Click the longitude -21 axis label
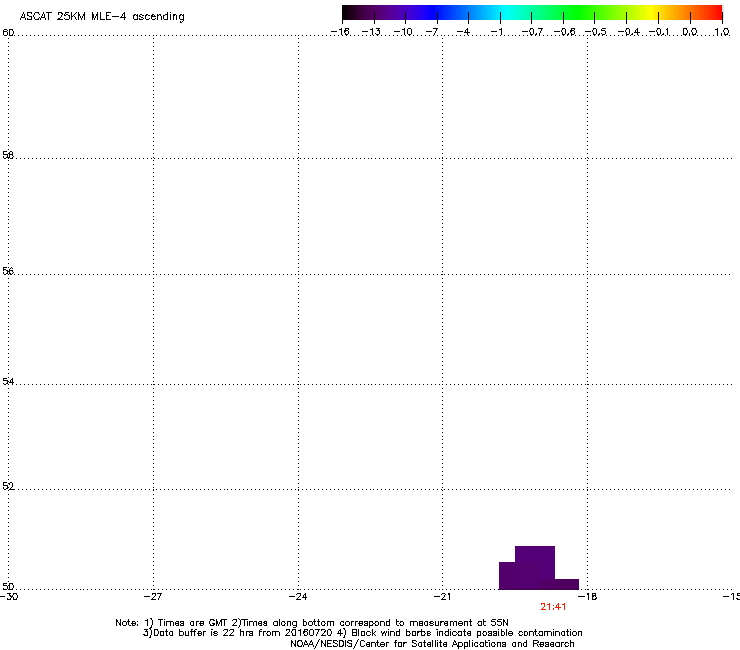Viewport: 740px width, 650px height. [x=442, y=597]
